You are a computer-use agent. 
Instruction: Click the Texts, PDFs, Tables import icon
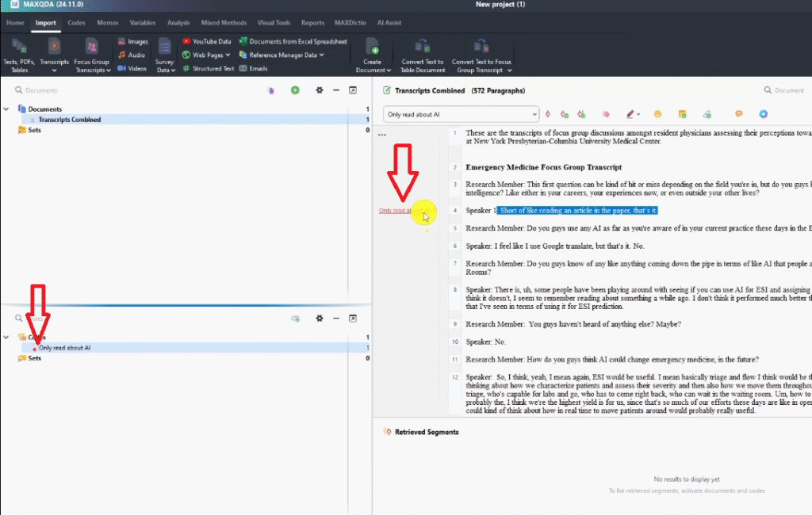[x=19, y=46]
